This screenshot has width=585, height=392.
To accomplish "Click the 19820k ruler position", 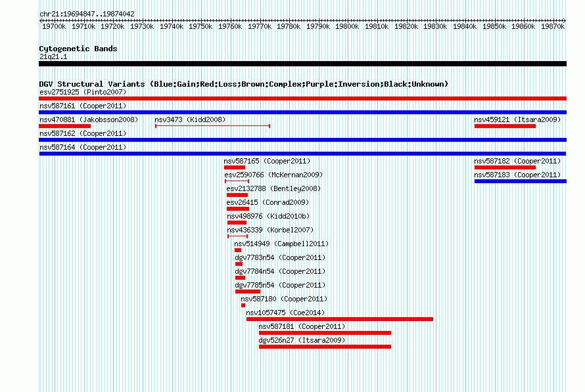I will (406, 26).
